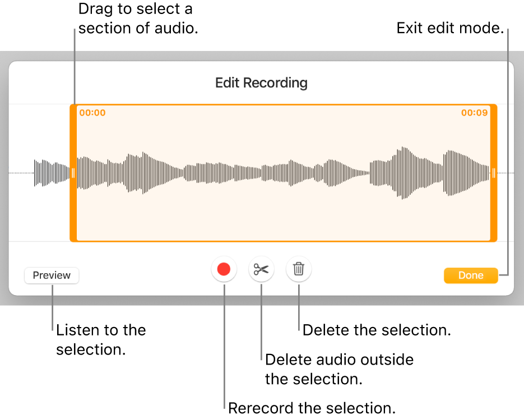Delete the selection using the trash icon

click(x=299, y=269)
